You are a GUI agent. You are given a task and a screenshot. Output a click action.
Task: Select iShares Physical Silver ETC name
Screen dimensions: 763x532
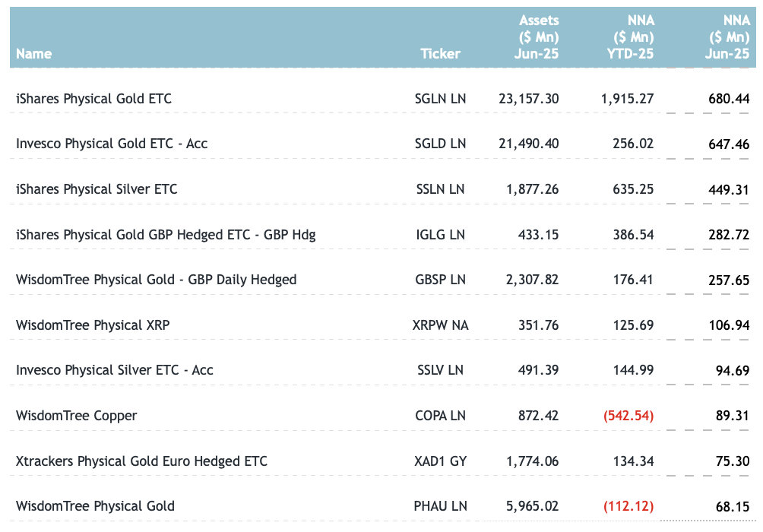tap(97, 189)
